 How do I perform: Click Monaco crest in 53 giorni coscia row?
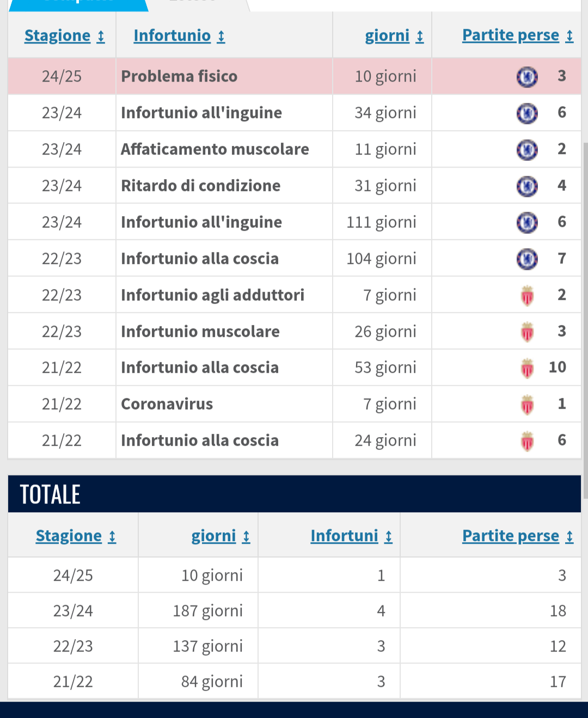[x=527, y=369]
